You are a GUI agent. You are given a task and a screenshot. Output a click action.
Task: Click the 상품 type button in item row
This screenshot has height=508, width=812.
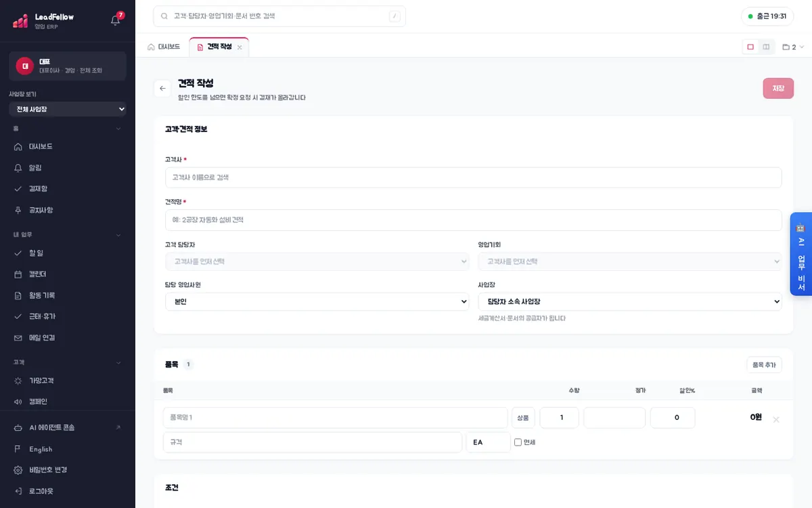pos(523,418)
